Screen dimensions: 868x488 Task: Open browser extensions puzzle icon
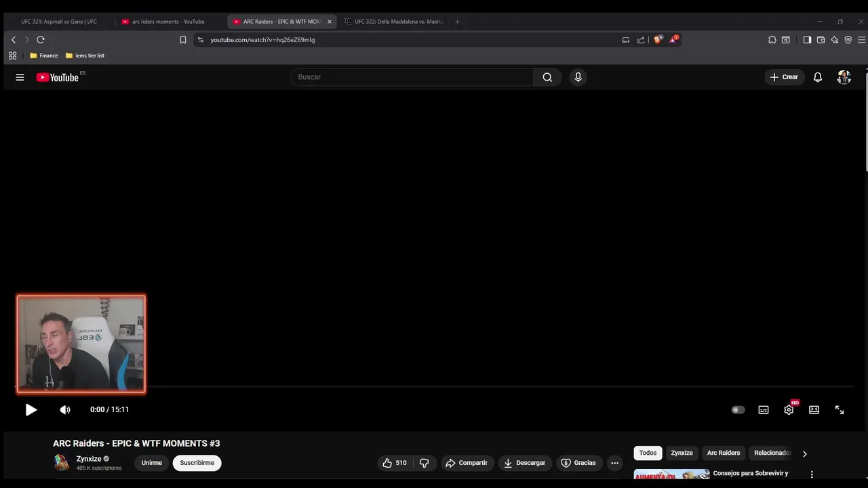point(772,40)
